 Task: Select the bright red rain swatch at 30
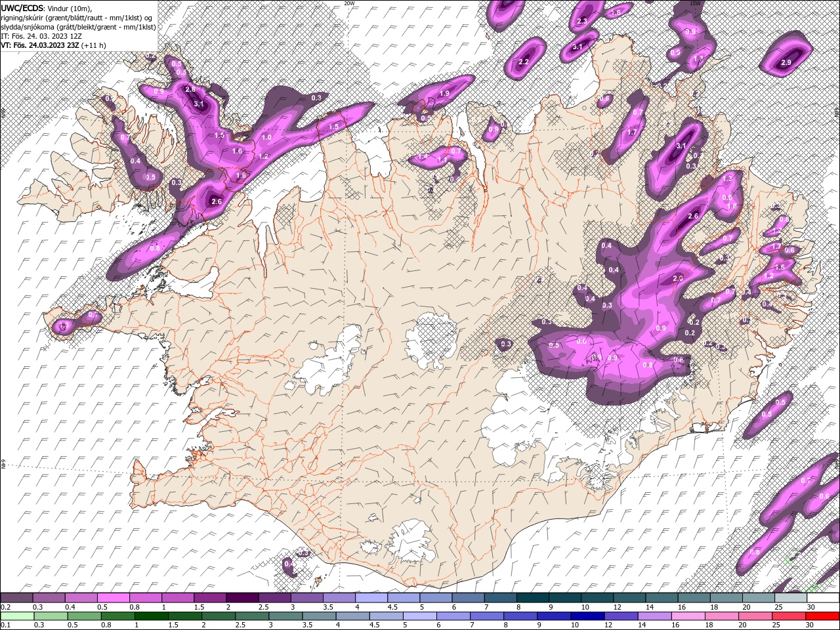pos(822,616)
